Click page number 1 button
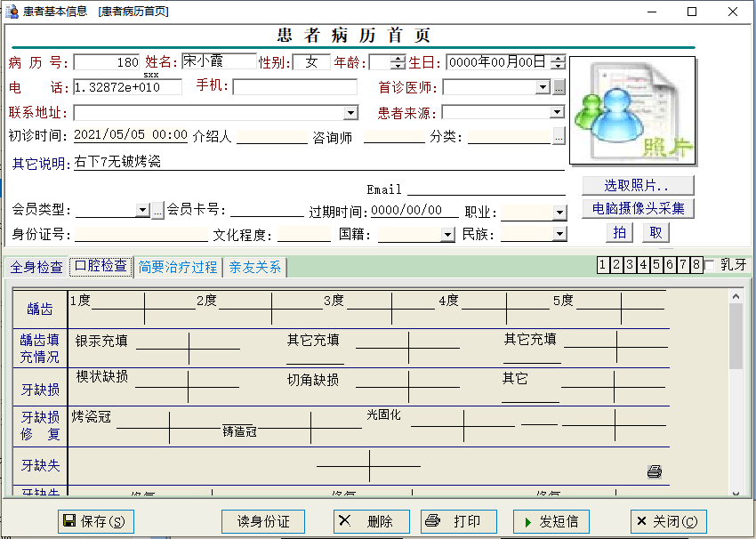 pos(603,264)
